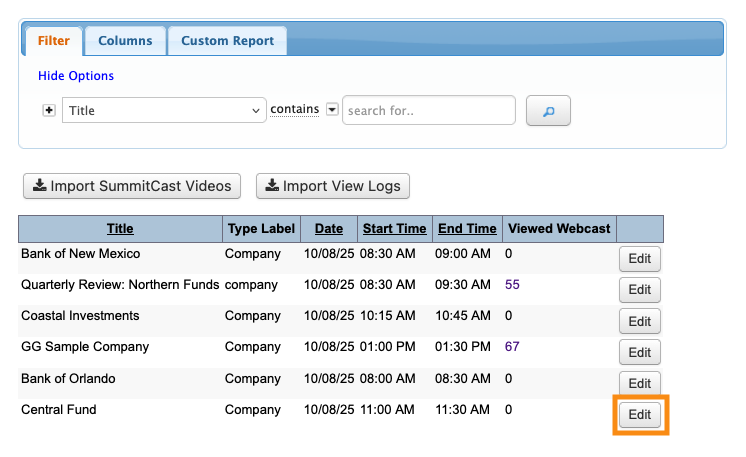The height and width of the screenshot is (457, 746).
Task: Select the Filter tab
Action: click(53, 41)
